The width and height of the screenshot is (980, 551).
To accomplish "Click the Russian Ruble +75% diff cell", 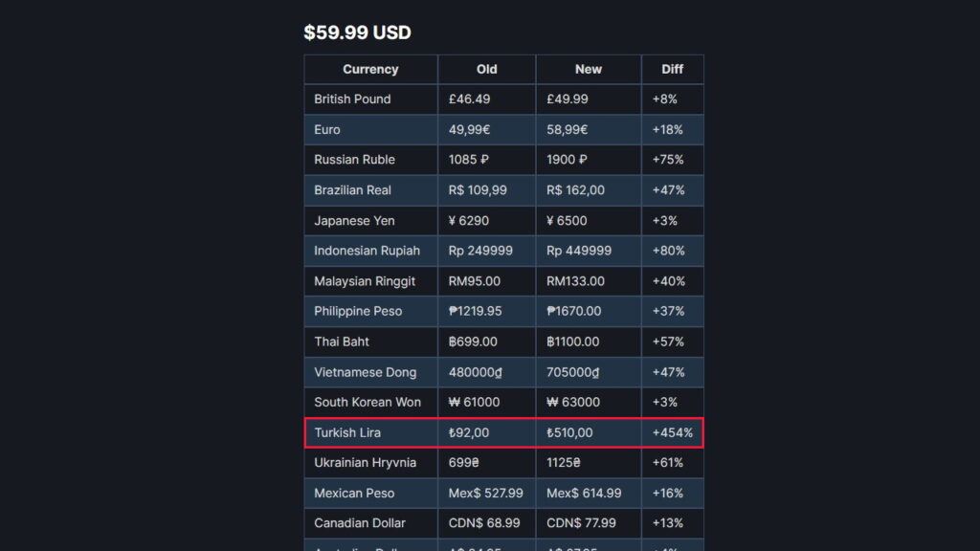I will pos(667,160).
